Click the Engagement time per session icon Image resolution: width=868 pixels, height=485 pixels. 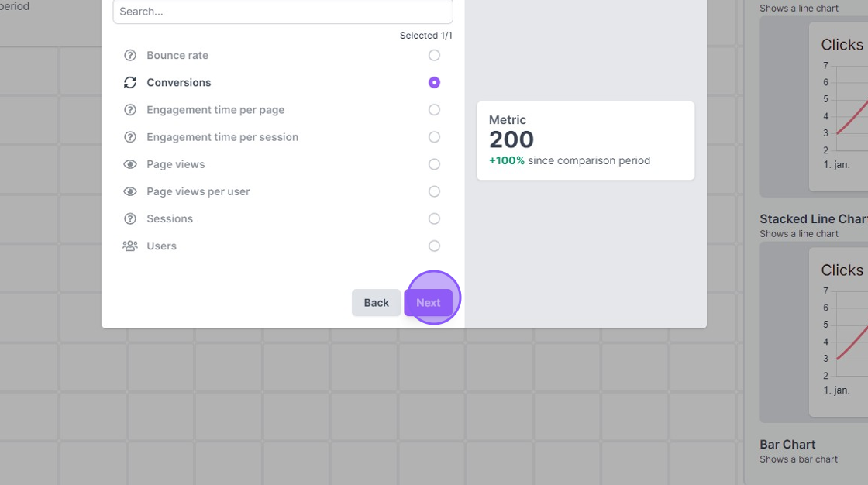pyautogui.click(x=130, y=137)
